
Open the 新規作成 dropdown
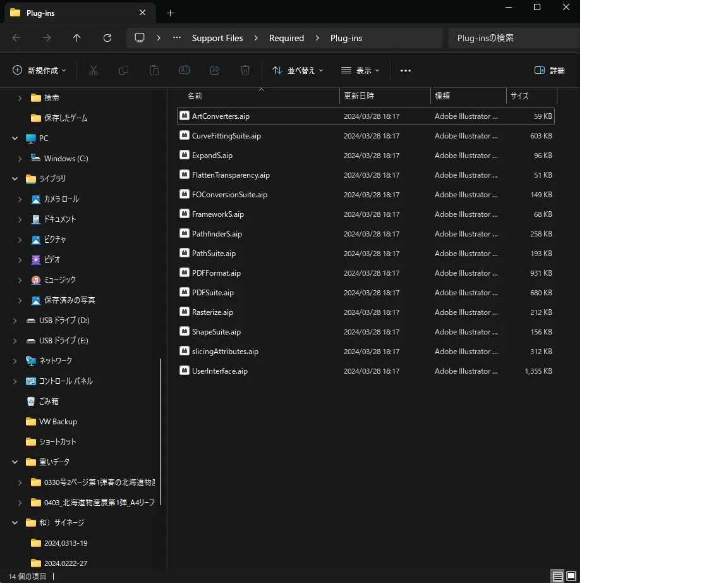point(39,71)
